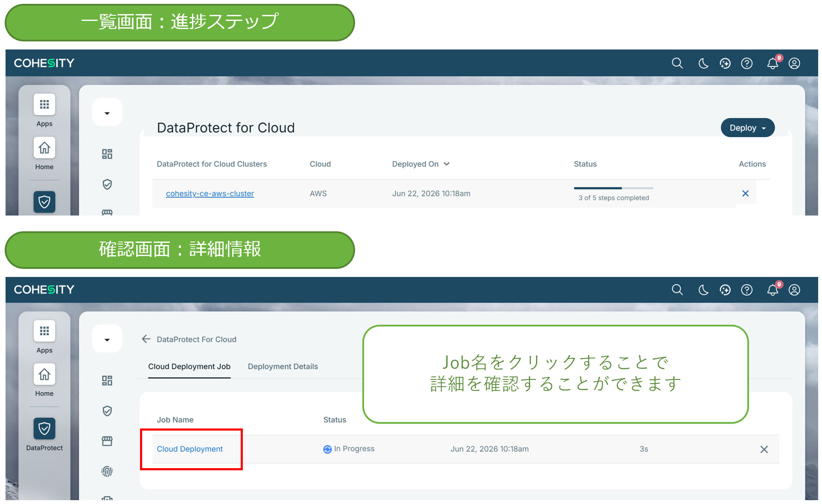Image resolution: width=822 pixels, height=504 pixels.
Task: Click Cohesity logo in bottom screen header
Action: pos(44,290)
